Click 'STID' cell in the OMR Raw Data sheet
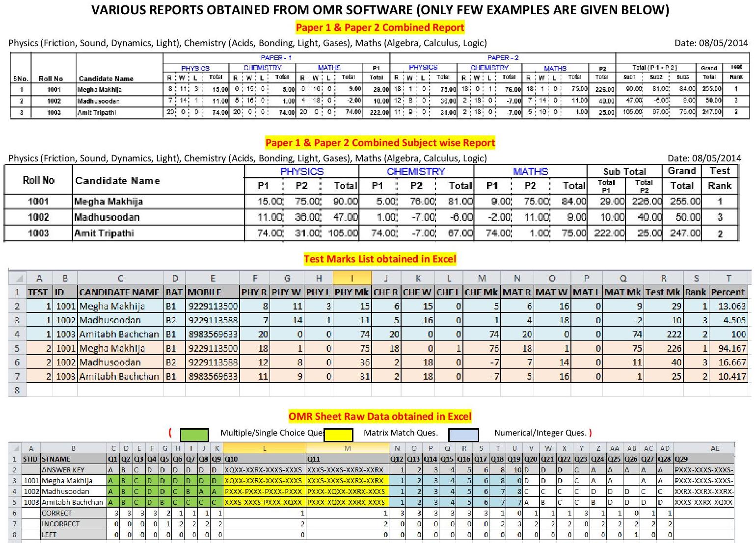This screenshot has width=756, height=543. click(x=30, y=459)
